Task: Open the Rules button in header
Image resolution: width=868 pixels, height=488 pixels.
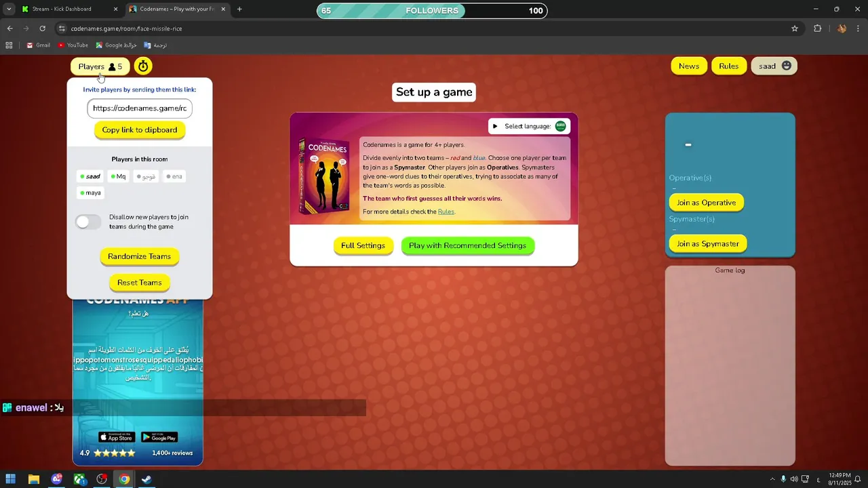Action: click(729, 66)
